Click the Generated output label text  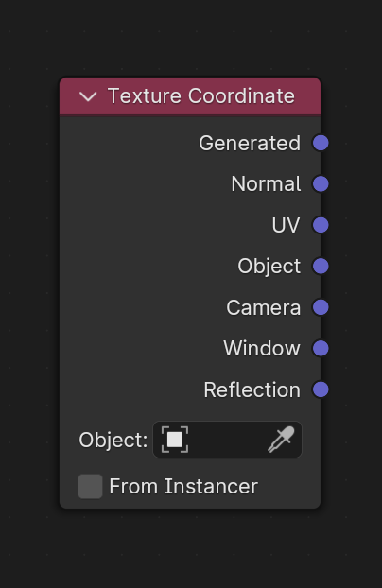(x=250, y=144)
